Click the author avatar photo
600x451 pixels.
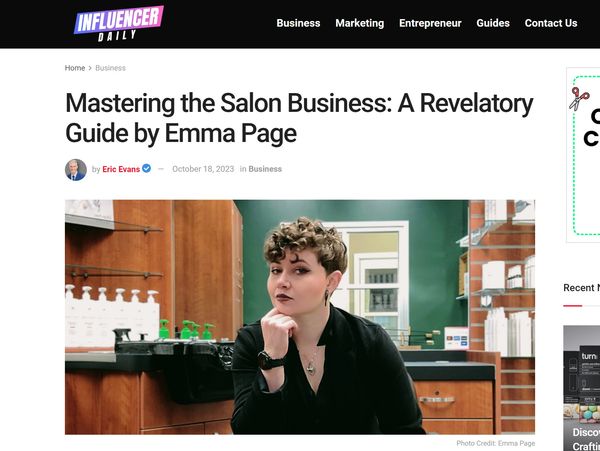coord(76,169)
